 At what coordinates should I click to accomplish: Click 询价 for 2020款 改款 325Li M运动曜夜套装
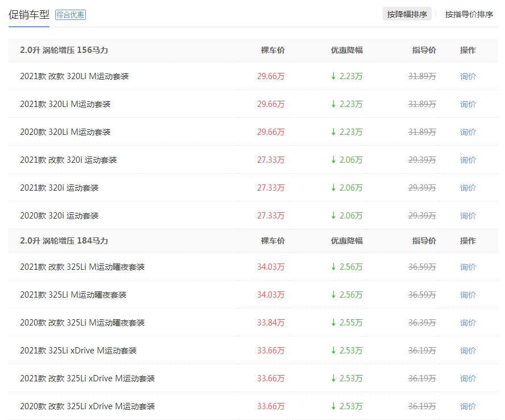pyautogui.click(x=467, y=323)
